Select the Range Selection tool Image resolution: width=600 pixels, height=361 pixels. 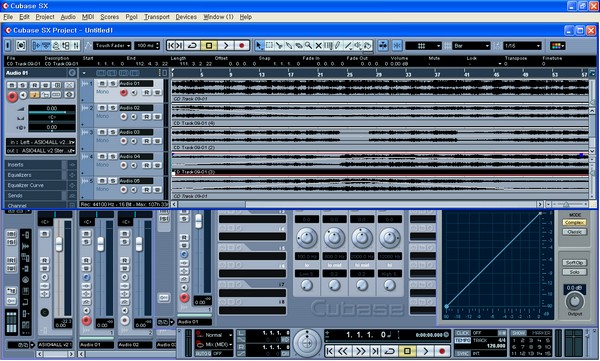(x=269, y=46)
